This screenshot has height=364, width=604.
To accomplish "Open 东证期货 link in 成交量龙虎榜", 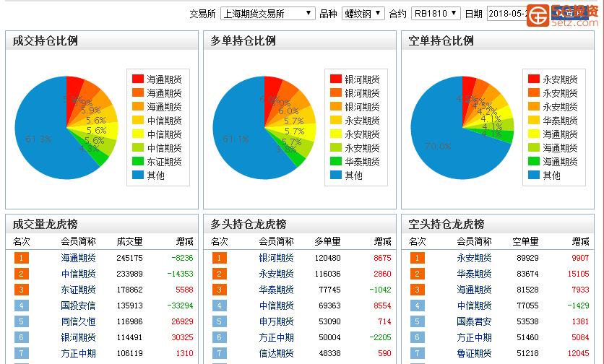I will coord(78,290).
